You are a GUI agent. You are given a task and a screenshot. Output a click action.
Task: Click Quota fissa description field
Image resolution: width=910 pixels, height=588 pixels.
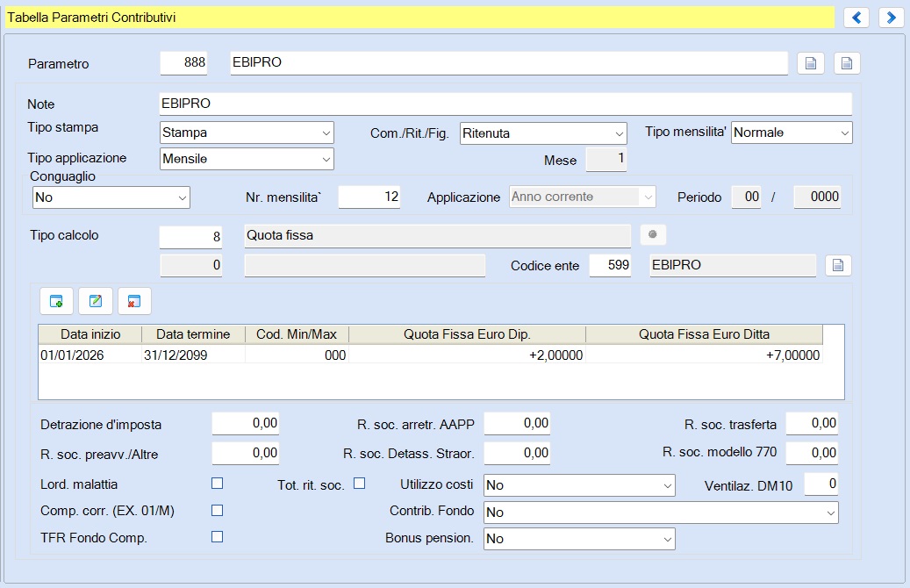click(438, 236)
